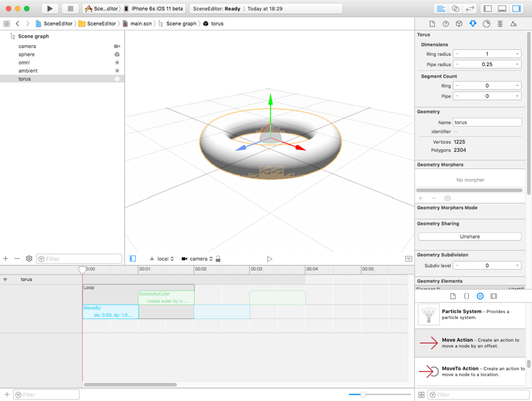The width and height of the screenshot is (532, 401).
Task: Focus the scene graph Filter field
Action: [x=79, y=258]
